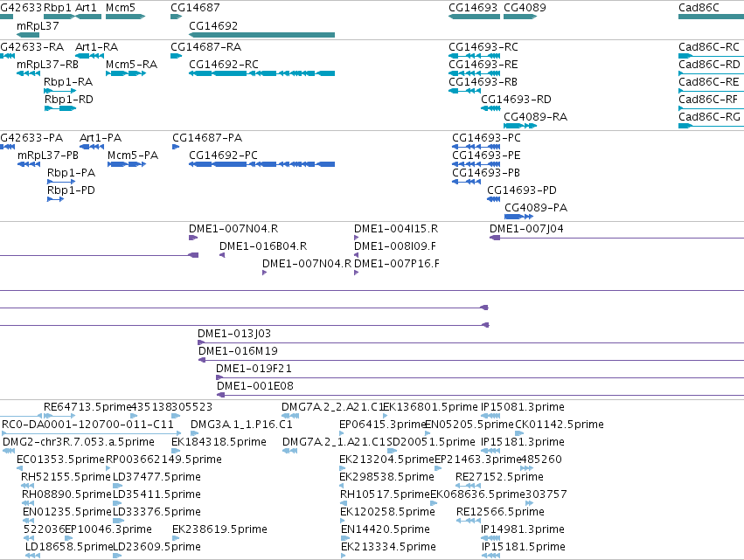The image size is (744, 560).
Task: Click the DME1-016M19 clone label
Action: click(x=238, y=351)
